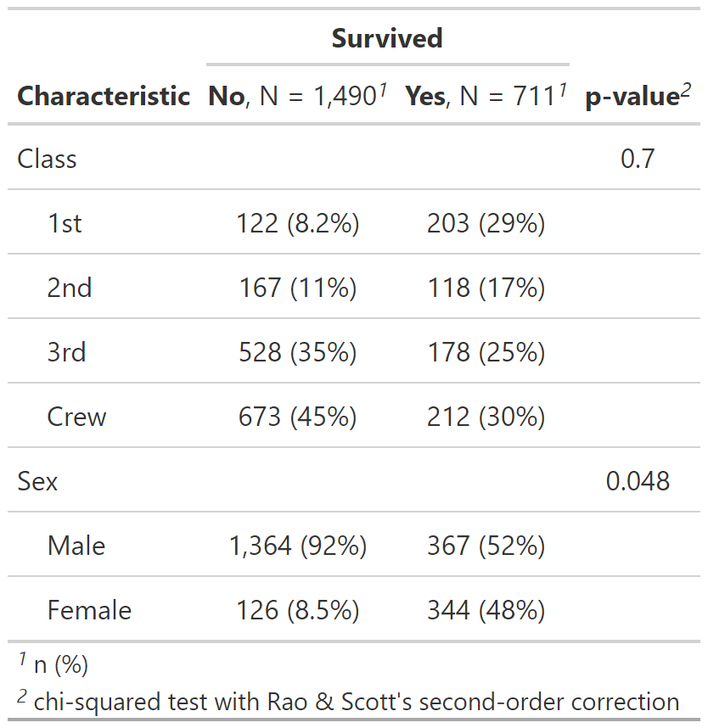This screenshot has height=728, width=708.
Task: Click the 203 (29%) cell
Action: (x=486, y=223)
